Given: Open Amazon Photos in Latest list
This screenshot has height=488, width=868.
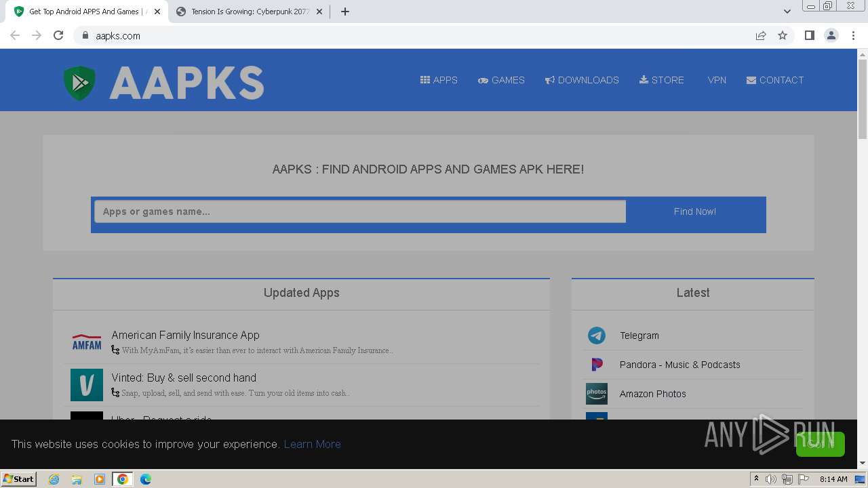Looking at the screenshot, I should pos(653,394).
